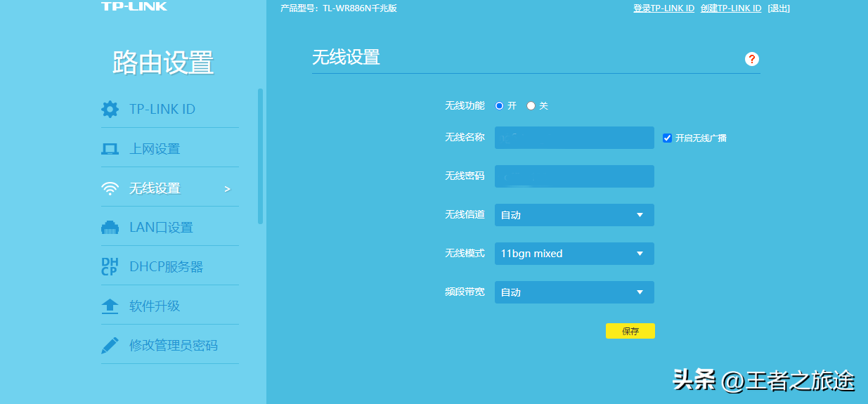Click the 无线模式 label
868x404 pixels.
pos(465,253)
